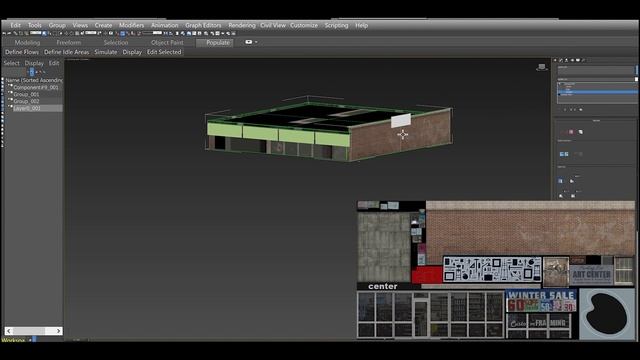The width and height of the screenshot is (640, 360).
Task: Click the red highlighted sub-object selection icon
Action: pyautogui.click(x=571, y=132)
